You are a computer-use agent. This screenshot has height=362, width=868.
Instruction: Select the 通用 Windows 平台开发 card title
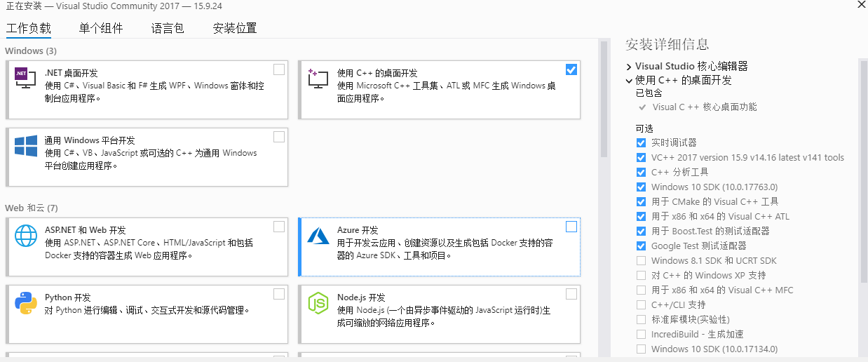[x=90, y=140]
